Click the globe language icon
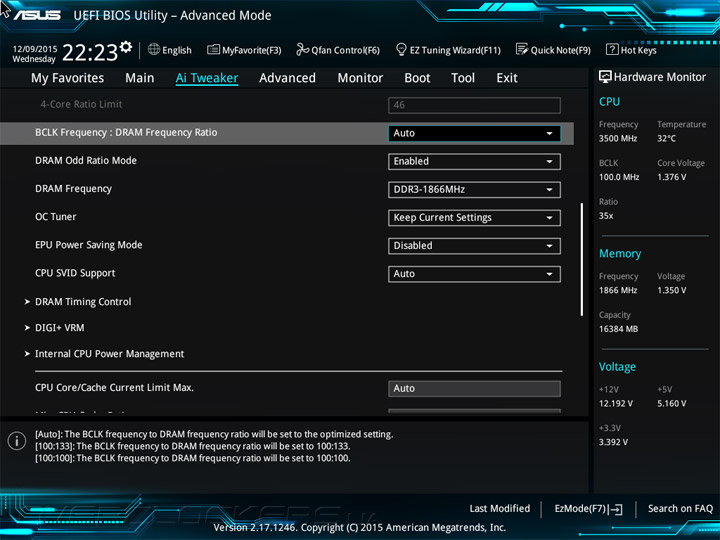Screen dimensions: 720x540 [154, 49]
